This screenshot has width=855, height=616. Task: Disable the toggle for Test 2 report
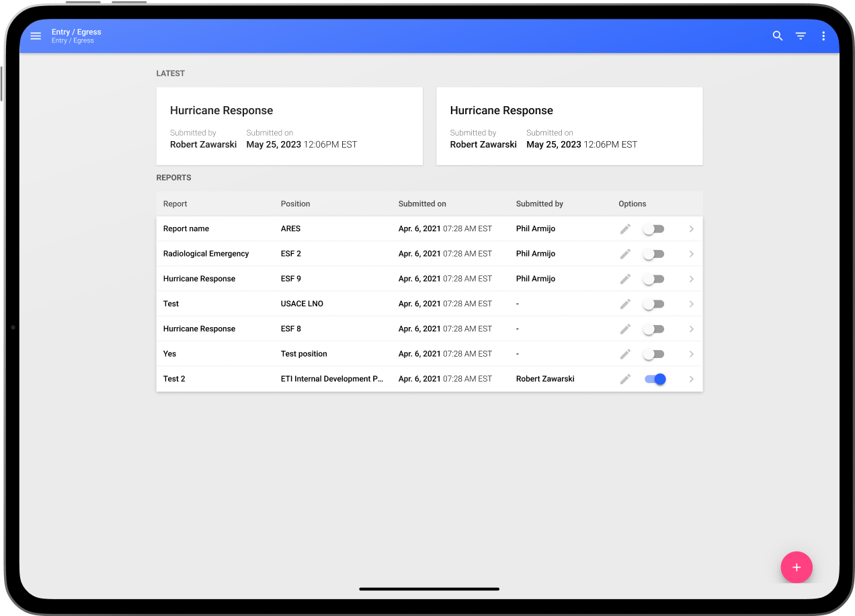pos(655,379)
